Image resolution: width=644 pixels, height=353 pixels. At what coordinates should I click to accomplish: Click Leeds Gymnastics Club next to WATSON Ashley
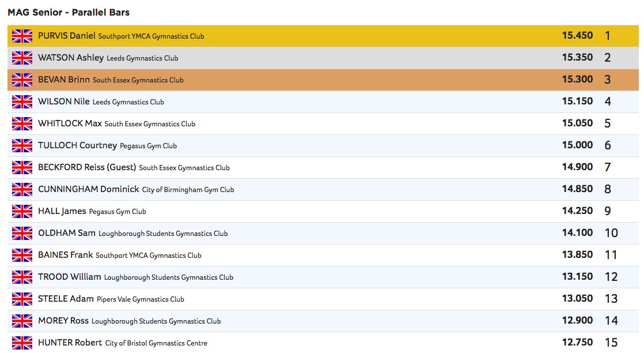(x=142, y=58)
